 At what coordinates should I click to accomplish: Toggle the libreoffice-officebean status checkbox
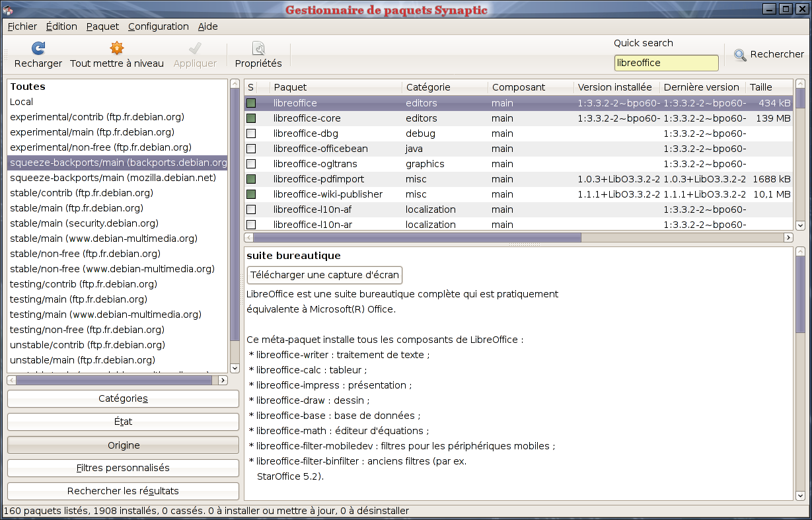tap(251, 149)
